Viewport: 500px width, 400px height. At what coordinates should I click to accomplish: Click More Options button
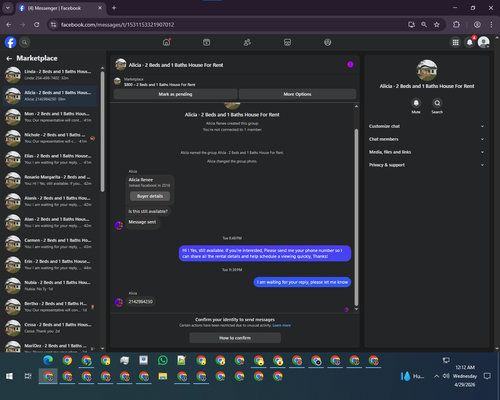click(x=297, y=94)
